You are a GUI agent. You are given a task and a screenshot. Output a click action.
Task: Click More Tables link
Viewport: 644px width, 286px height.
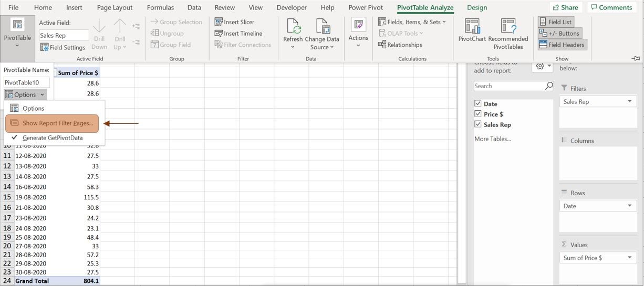(x=493, y=139)
